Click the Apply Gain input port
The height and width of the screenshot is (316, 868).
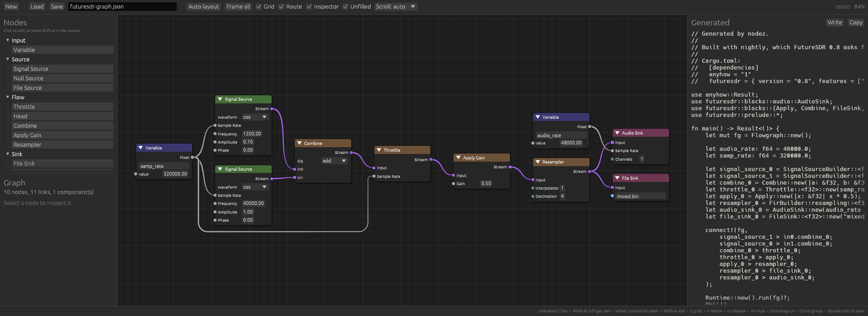click(453, 175)
